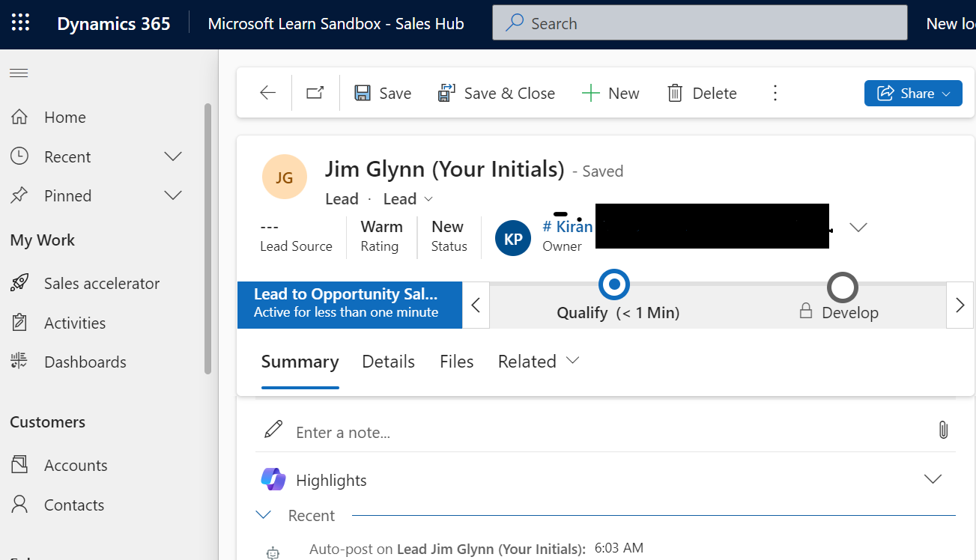Viewport: 976px width, 560px height.
Task: Click the auto-post robot icon
Action: click(x=273, y=553)
